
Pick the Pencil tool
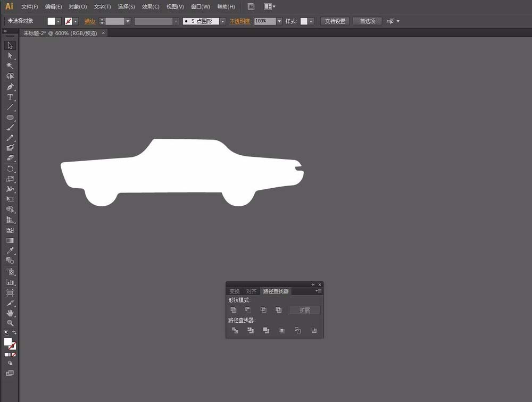[x=10, y=138]
